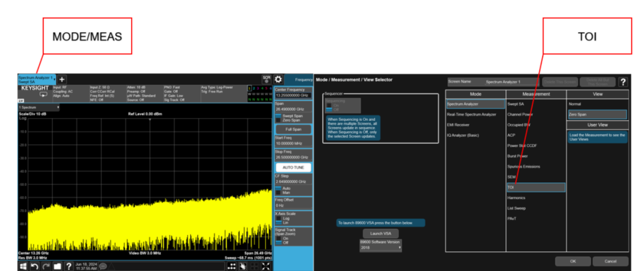The width and height of the screenshot is (644, 271).
Task: Choose the TOI measurement
Action: tap(536, 188)
